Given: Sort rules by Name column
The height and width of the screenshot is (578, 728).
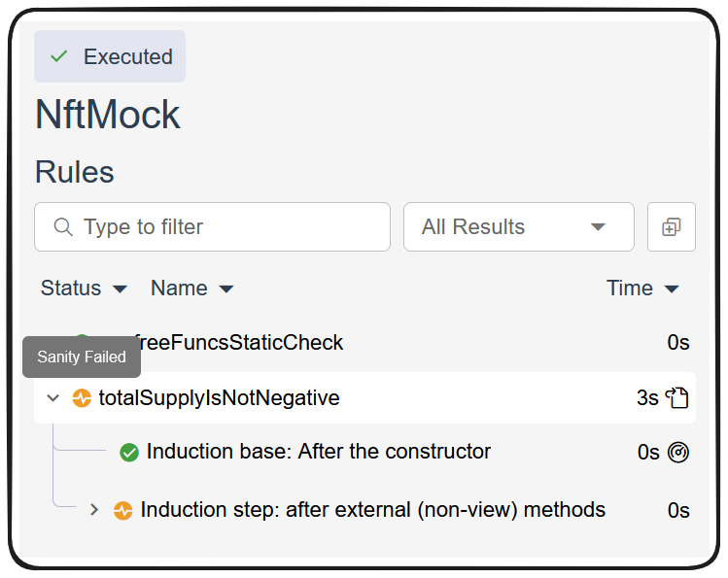Looking at the screenshot, I should [x=191, y=289].
